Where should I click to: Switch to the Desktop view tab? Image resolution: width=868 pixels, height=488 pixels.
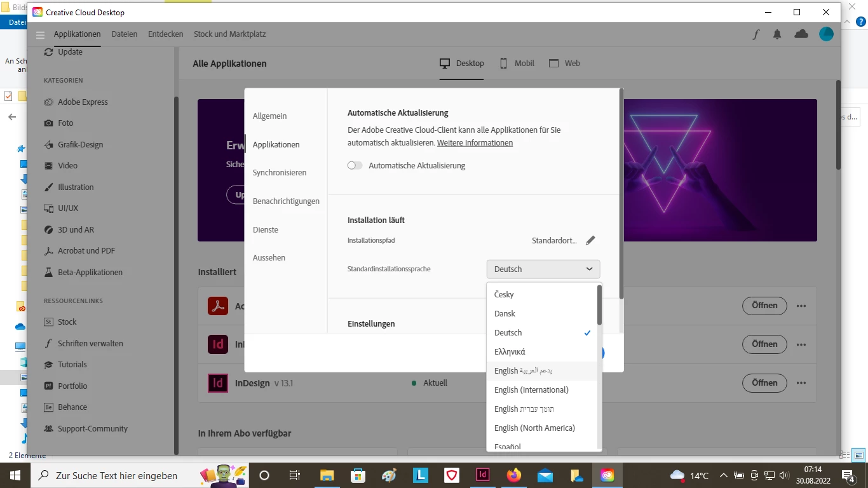coord(462,64)
